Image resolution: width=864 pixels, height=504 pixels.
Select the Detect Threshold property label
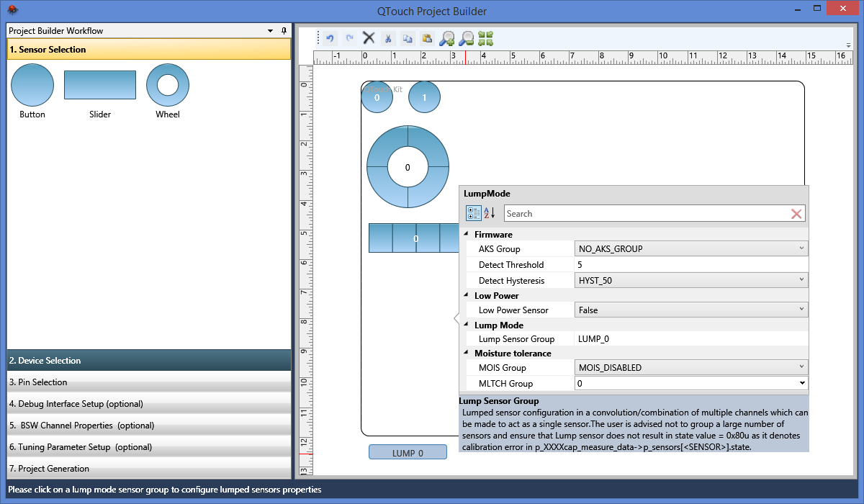tap(511, 265)
